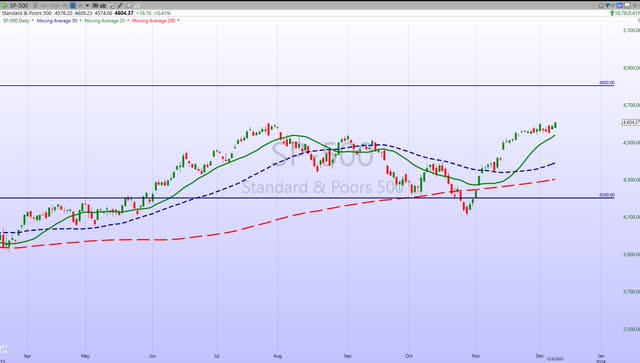640x363 pixels.
Task: Select the candlestick chart style icon
Action: coord(96,5)
